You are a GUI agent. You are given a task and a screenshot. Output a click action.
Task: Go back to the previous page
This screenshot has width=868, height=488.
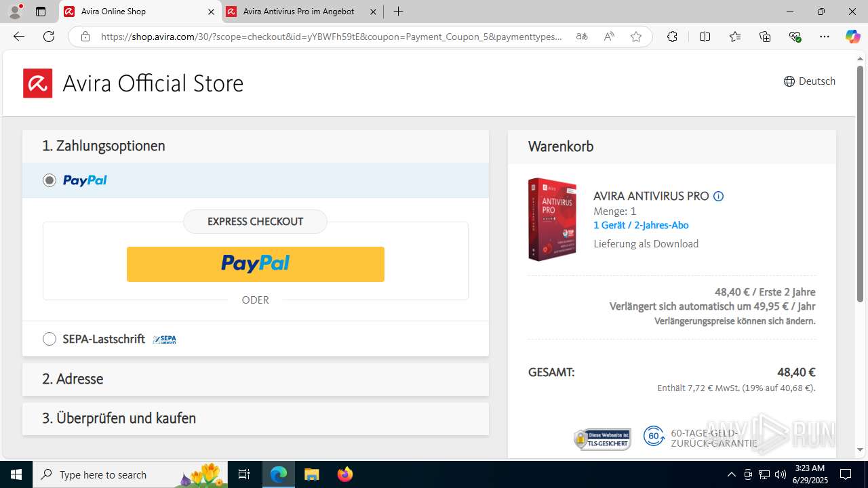coord(19,37)
